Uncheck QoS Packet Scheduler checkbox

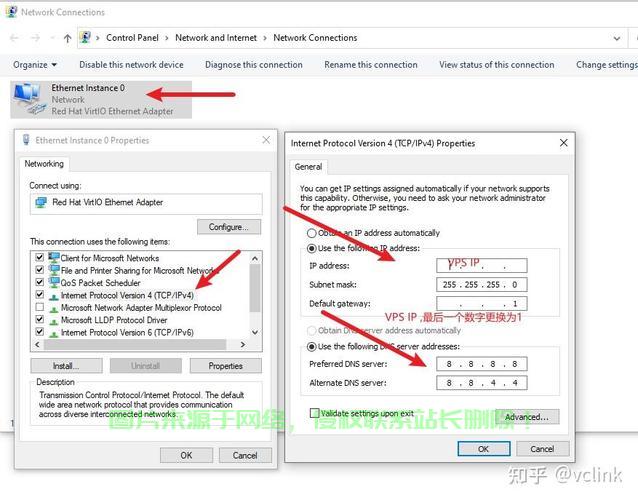pos(39,282)
